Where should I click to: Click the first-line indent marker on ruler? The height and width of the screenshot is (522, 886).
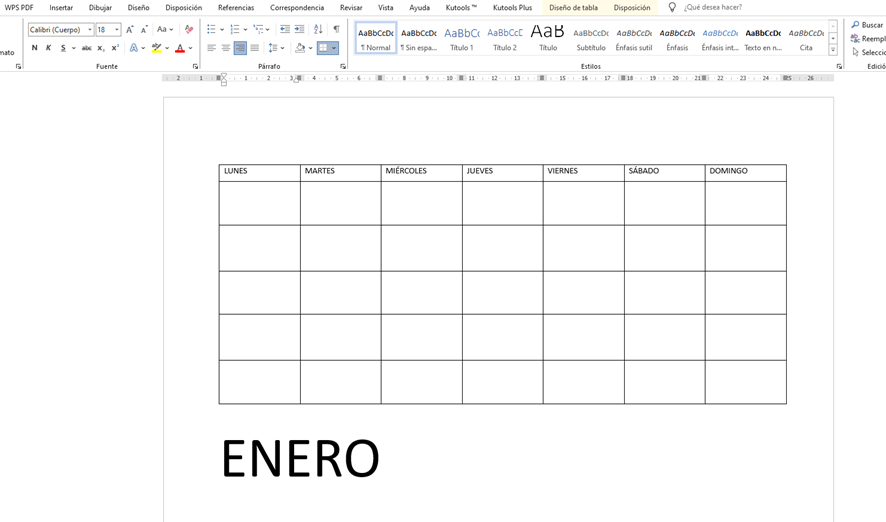[224, 76]
